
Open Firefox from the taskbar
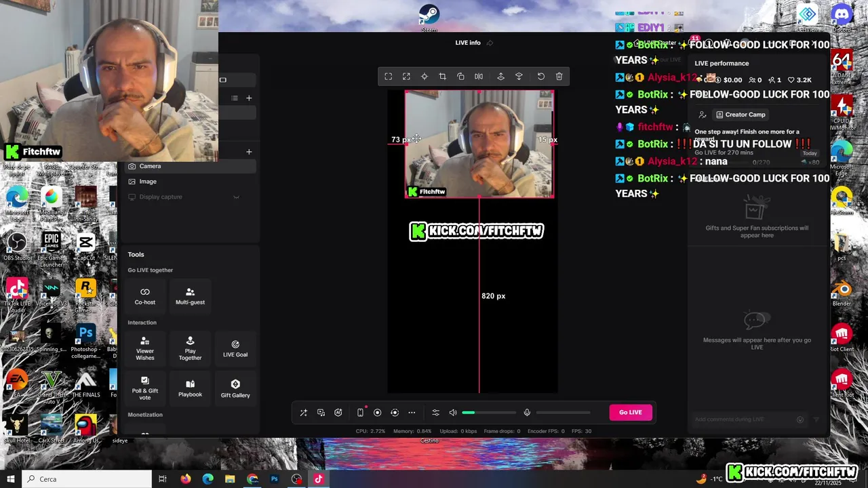[186, 479]
